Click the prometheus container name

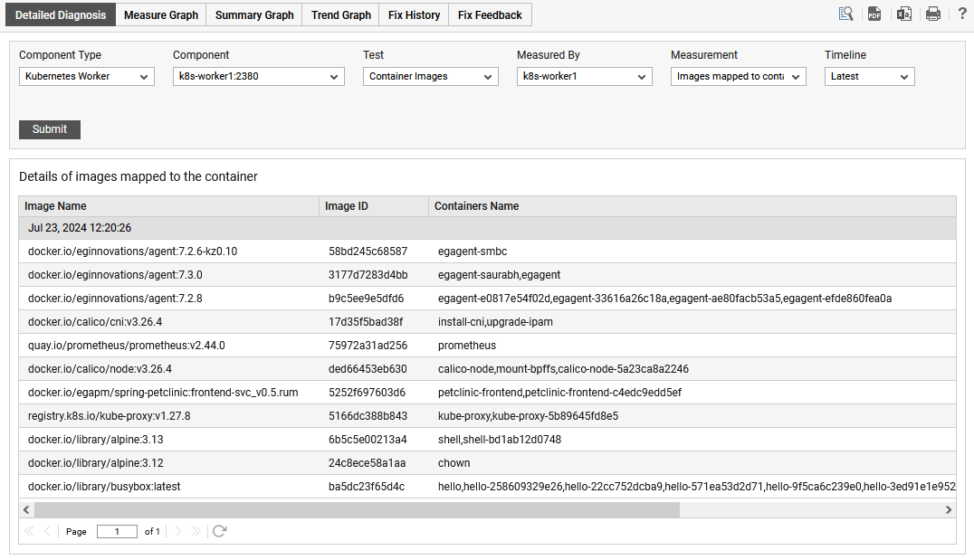pos(466,346)
